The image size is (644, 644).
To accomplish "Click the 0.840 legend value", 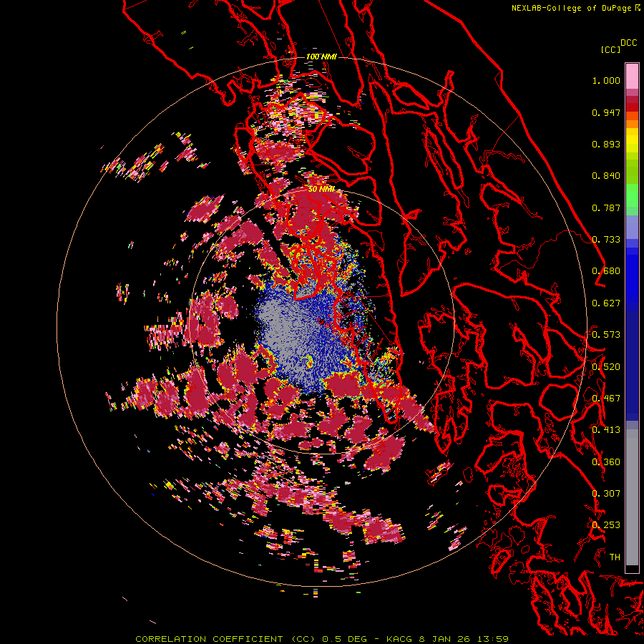I will click(x=606, y=176).
